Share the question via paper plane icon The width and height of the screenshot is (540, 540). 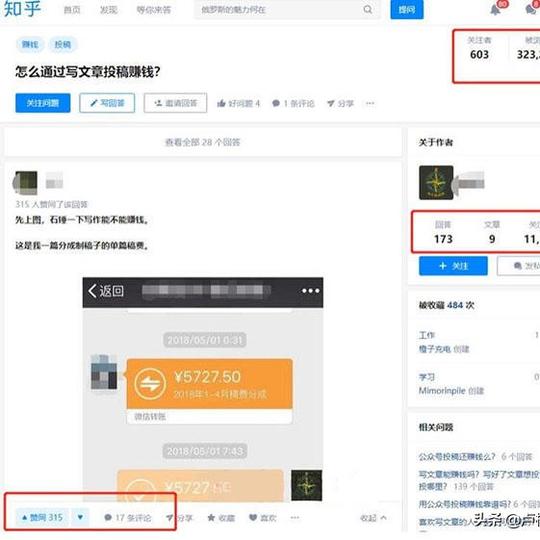(331, 103)
